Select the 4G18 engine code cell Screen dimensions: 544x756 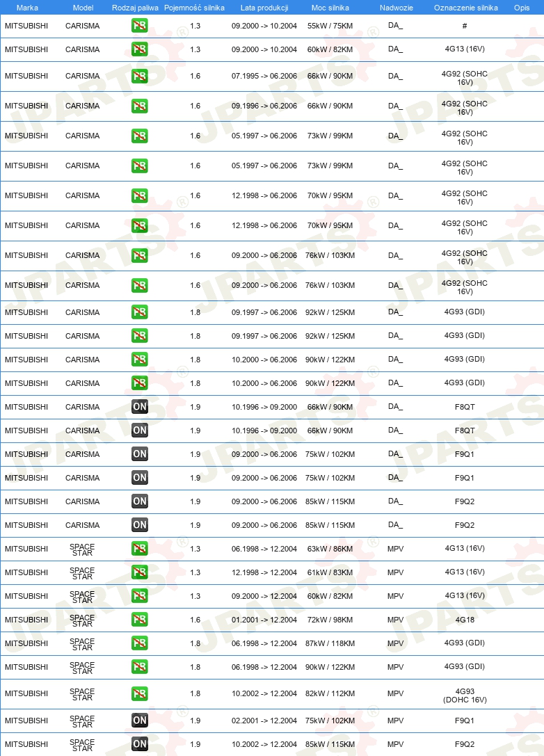pos(465,620)
